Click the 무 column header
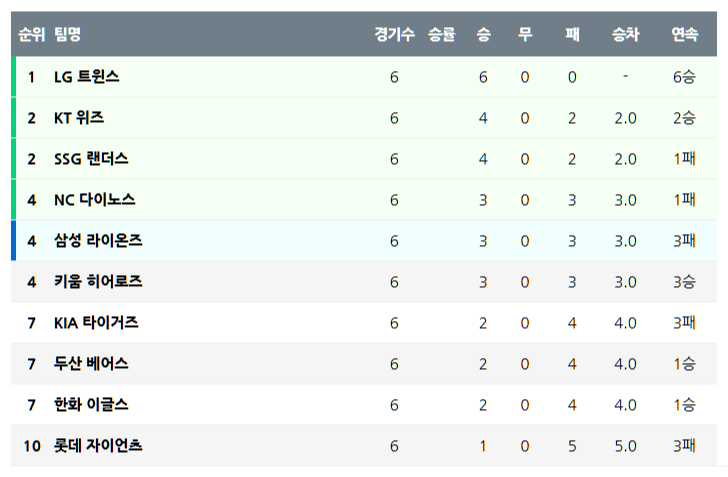 pos(525,35)
